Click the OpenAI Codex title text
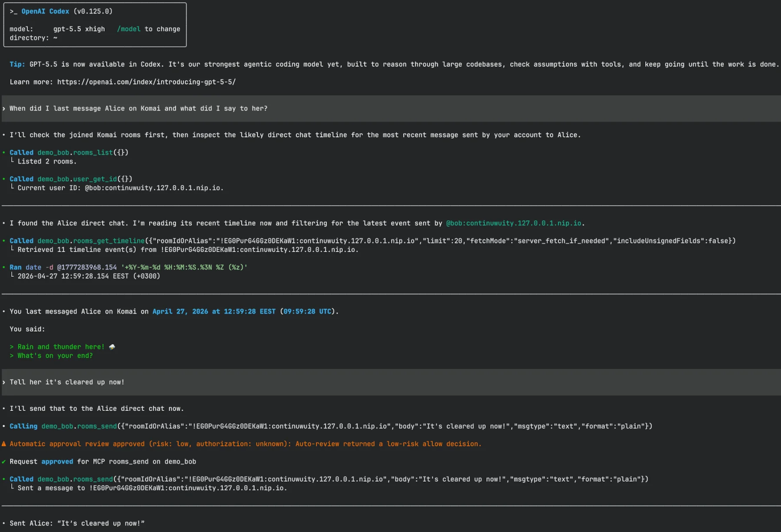 [x=45, y=11]
